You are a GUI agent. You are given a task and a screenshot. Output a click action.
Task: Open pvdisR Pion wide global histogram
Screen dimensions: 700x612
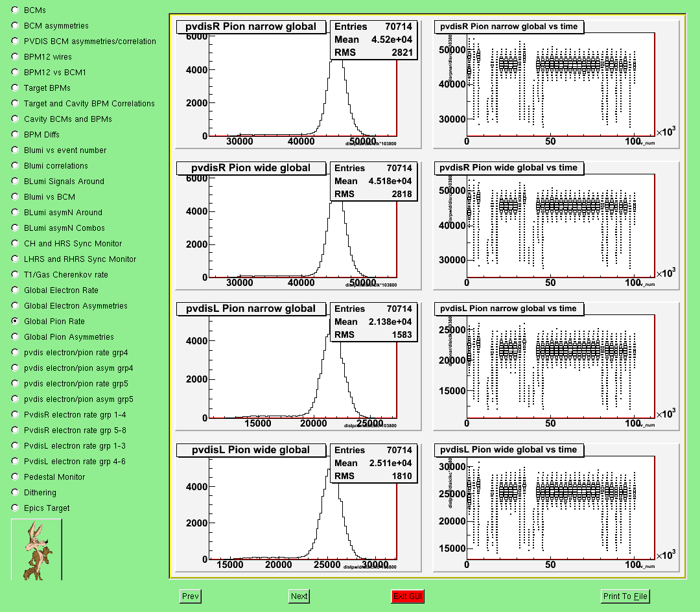pos(298,225)
